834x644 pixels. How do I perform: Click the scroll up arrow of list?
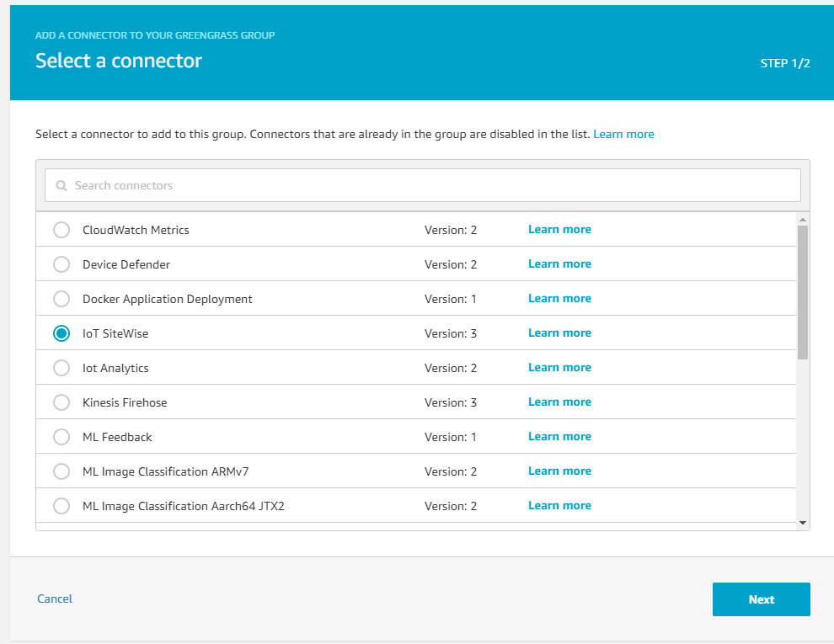click(x=803, y=219)
